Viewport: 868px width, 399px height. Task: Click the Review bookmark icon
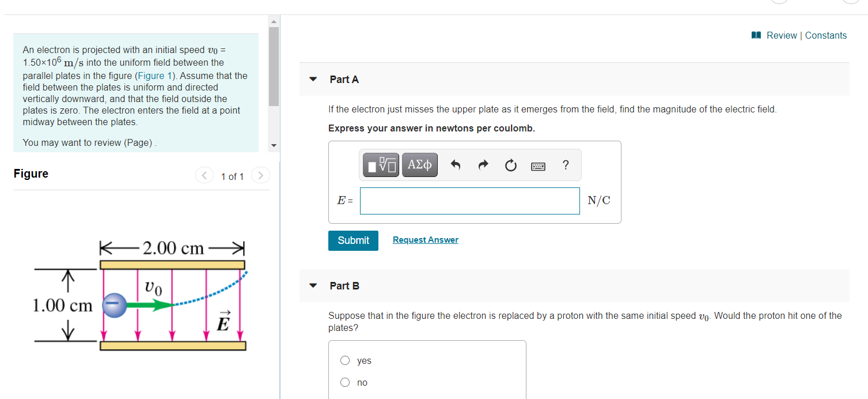755,35
